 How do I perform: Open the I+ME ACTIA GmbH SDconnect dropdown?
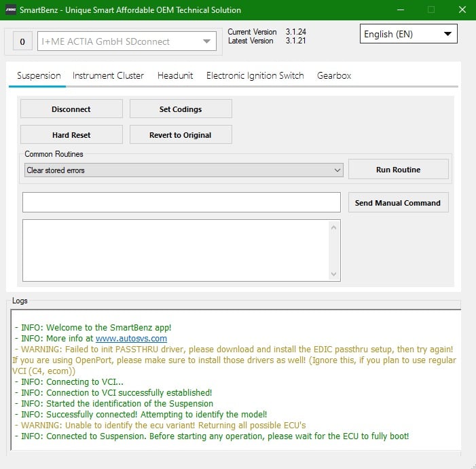(x=127, y=41)
